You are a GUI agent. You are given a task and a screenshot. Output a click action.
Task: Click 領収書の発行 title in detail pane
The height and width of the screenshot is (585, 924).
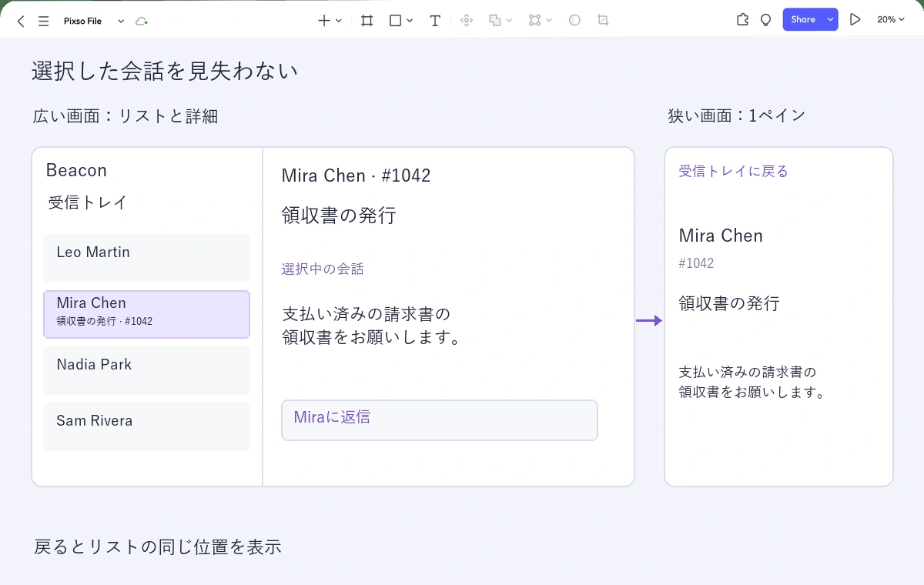click(339, 216)
